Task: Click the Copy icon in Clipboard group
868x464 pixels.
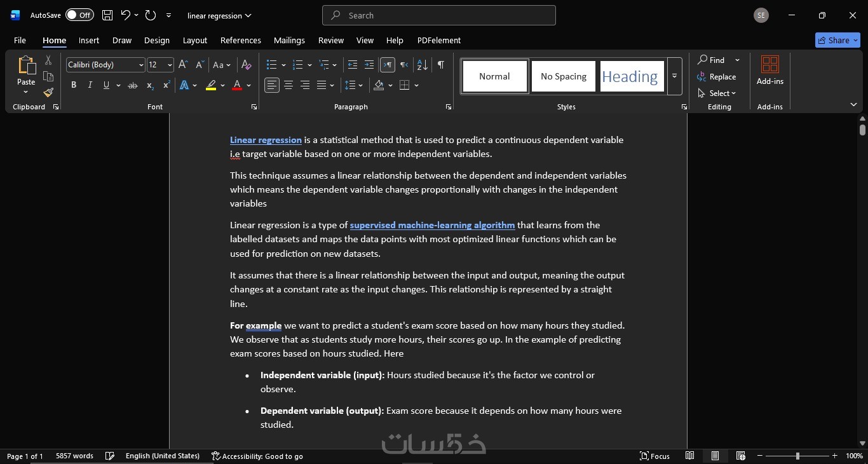Action: [x=48, y=76]
